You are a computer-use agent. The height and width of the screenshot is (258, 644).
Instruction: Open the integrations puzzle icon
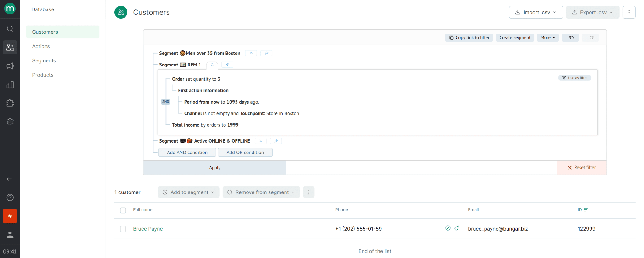click(10, 103)
